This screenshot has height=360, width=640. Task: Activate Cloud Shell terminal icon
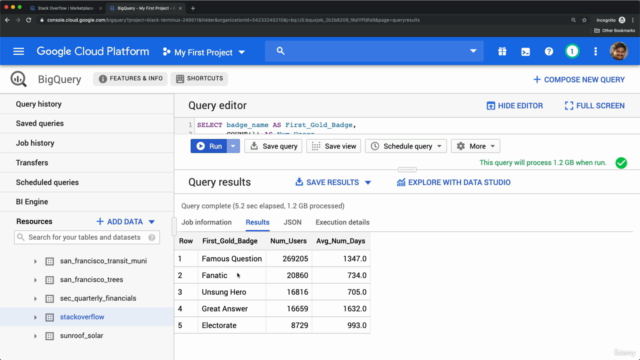pyautogui.click(x=525, y=52)
